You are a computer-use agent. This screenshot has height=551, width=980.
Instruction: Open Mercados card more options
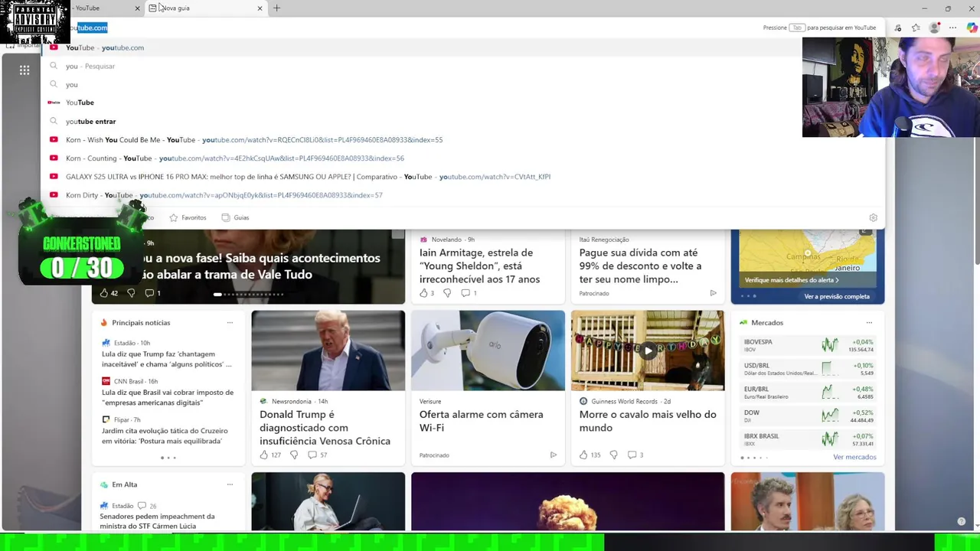[869, 323]
